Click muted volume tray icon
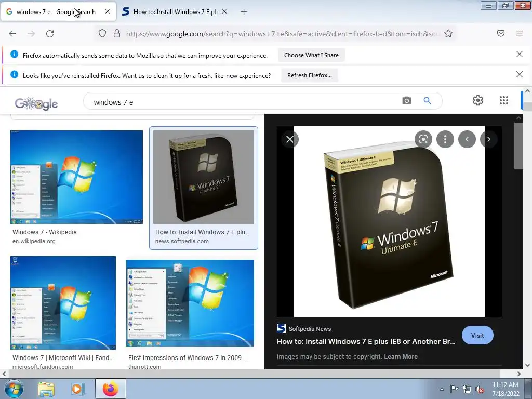The image size is (532, 399). tap(480, 389)
